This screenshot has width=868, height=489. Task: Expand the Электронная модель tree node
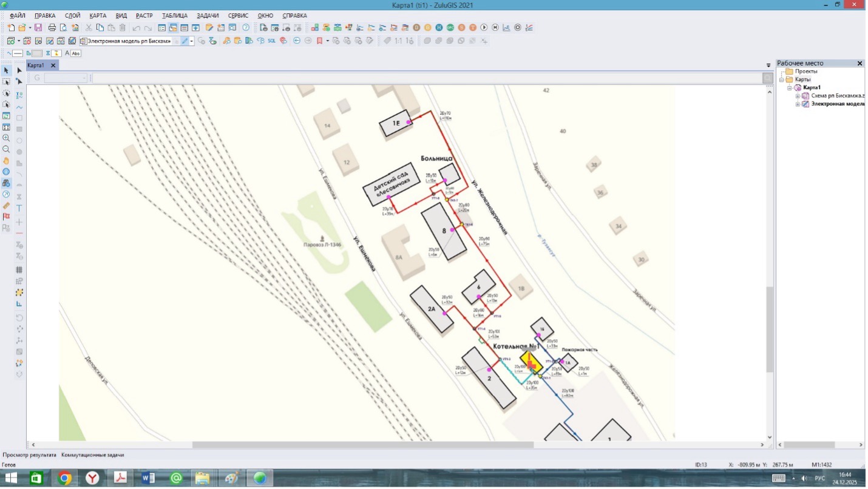798,104
